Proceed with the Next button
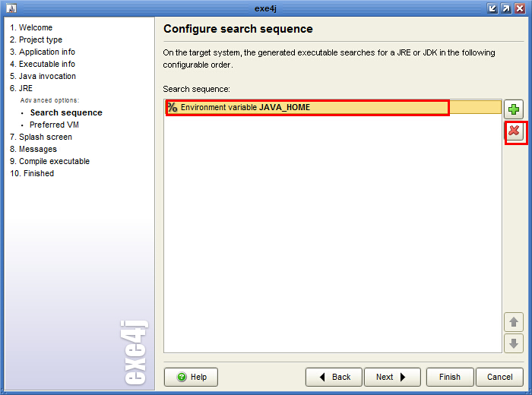532x395 pixels. (392, 377)
